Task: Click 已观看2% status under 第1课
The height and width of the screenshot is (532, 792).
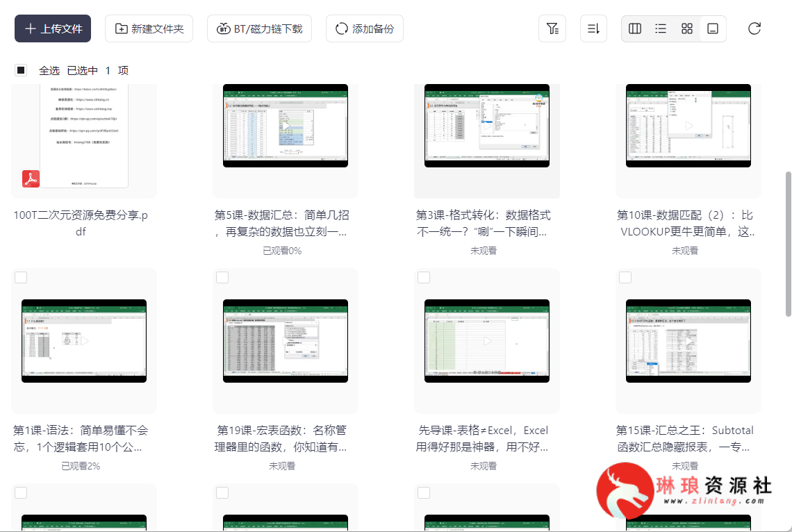Action: (x=81, y=467)
